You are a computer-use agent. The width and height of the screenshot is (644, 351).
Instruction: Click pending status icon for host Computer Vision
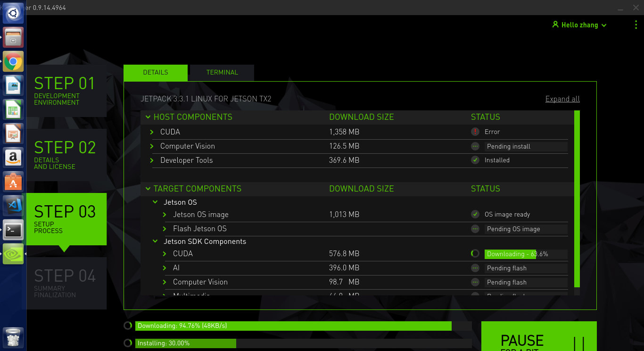[x=475, y=146]
